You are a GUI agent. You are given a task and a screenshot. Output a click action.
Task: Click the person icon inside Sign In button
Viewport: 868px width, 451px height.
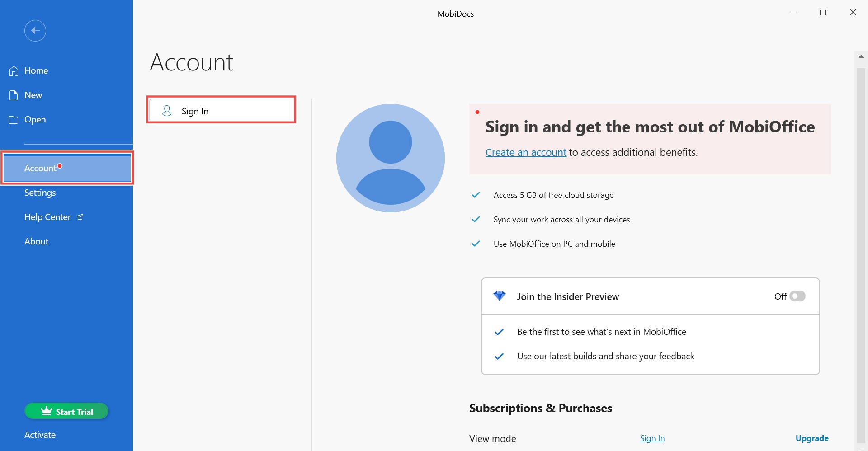pos(167,111)
